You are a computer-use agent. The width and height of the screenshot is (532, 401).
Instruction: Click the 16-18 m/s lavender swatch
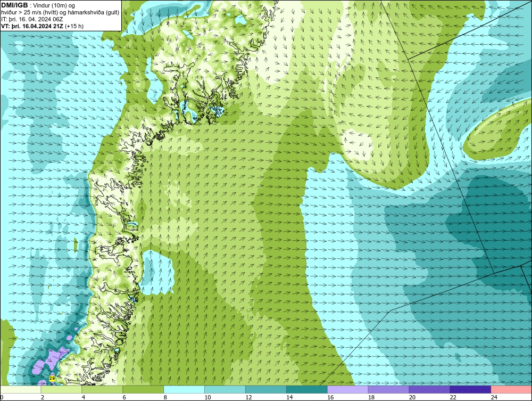pos(348,389)
